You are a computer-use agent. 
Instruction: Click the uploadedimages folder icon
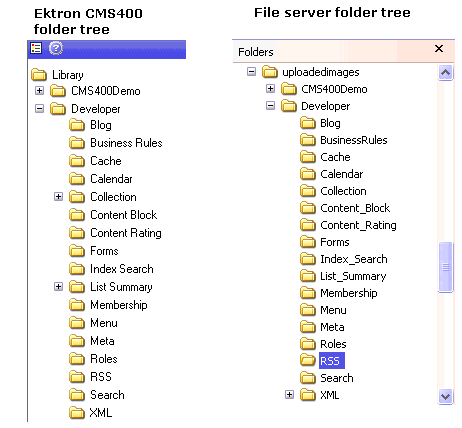(269, 72)
